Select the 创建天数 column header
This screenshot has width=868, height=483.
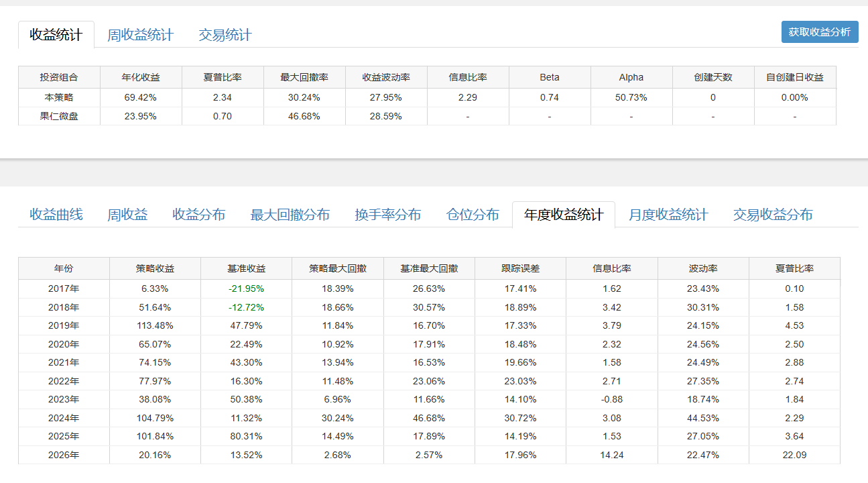tap(713, 77)
